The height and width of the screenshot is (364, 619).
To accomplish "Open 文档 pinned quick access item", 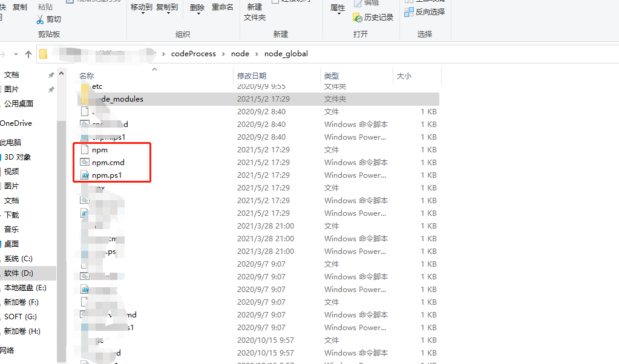I will coord(11,74).
